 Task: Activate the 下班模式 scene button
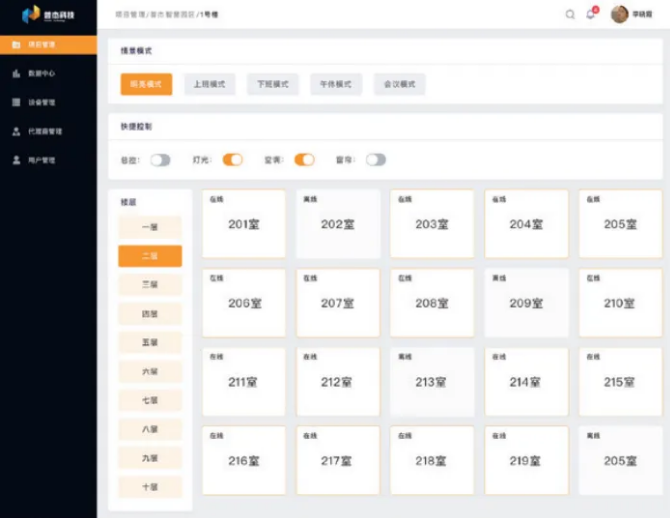(273, 84)
